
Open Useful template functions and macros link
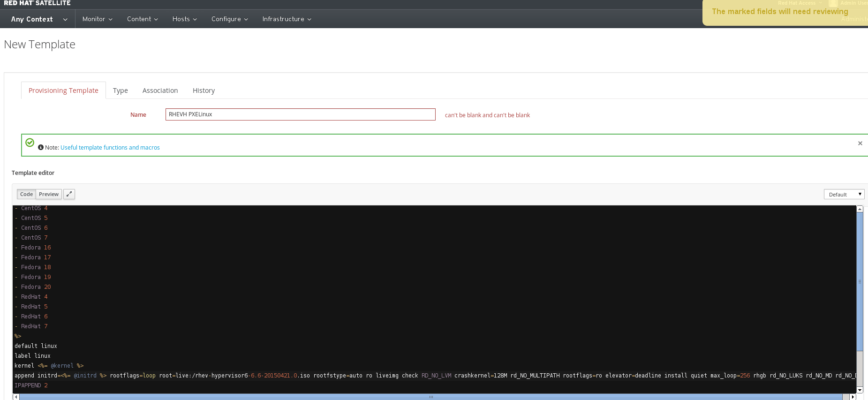[110, 147]
